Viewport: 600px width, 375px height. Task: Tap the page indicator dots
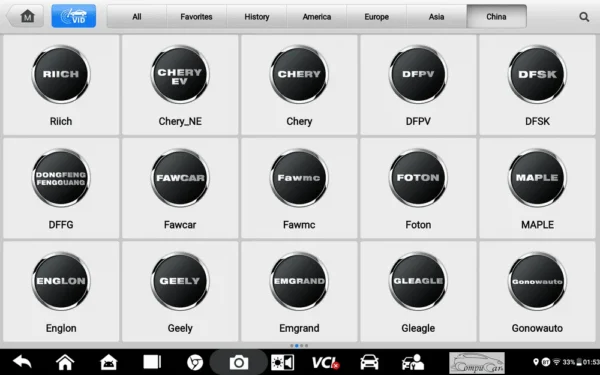click(x=299, y=346)
